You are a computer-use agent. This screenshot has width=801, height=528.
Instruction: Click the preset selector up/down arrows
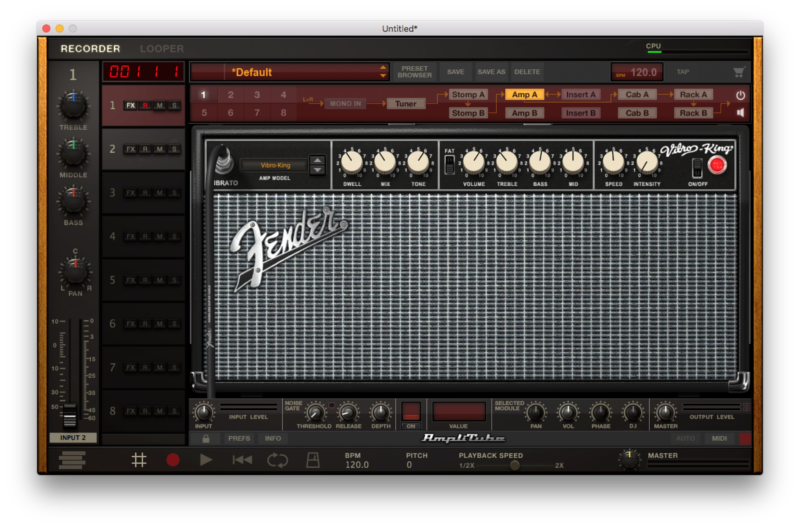pos(383,72)
